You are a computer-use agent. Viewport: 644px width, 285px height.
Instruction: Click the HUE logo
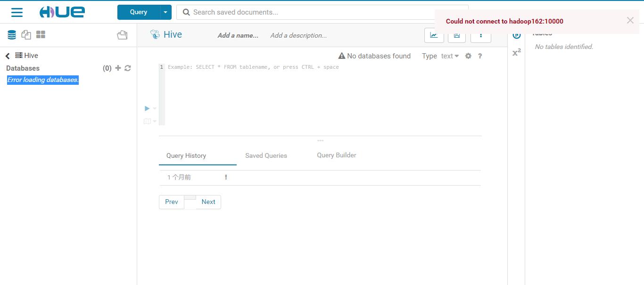tap(62, 12)
